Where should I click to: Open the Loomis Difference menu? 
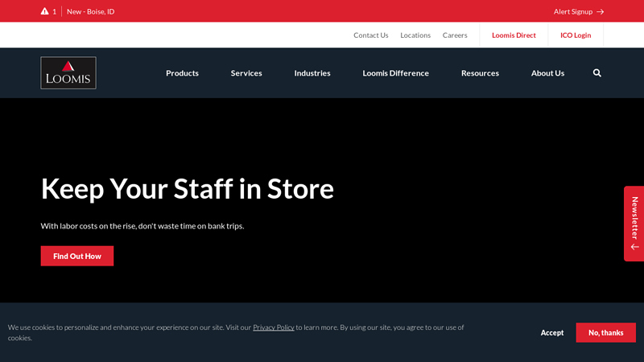coord(395,73)
